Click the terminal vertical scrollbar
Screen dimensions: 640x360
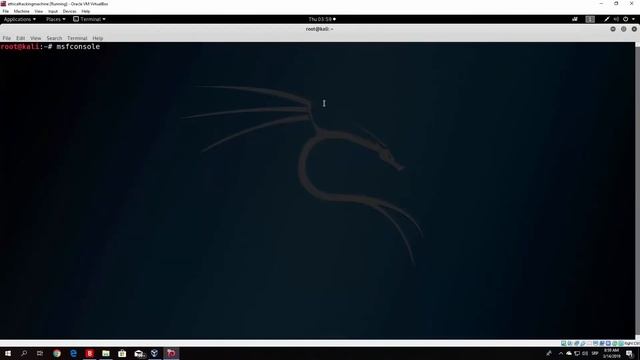point(637,190)
